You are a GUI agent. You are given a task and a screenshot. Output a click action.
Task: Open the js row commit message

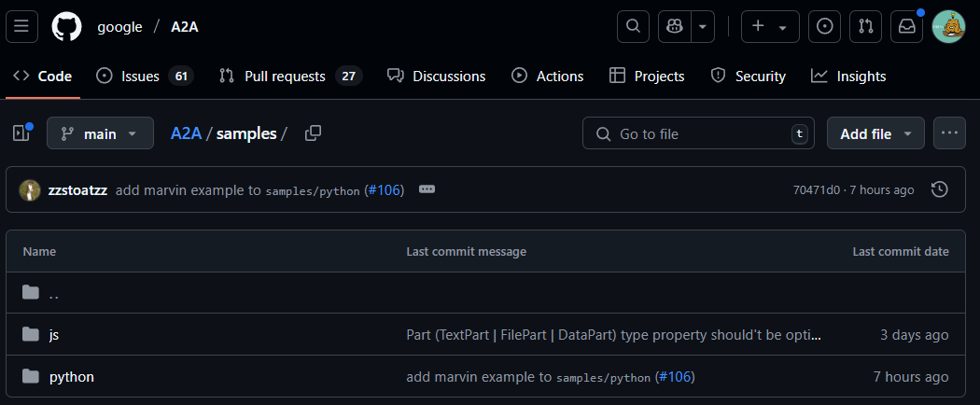pyautogui.click(x=614, y=335)
